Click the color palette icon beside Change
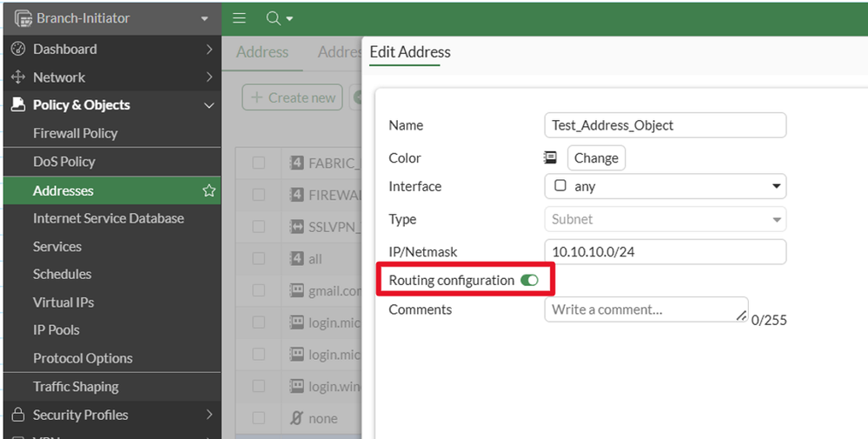 point(550,158)
